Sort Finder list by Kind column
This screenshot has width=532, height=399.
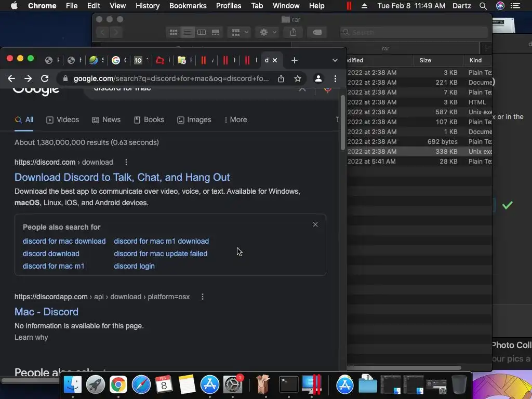(x=478, y=60)
